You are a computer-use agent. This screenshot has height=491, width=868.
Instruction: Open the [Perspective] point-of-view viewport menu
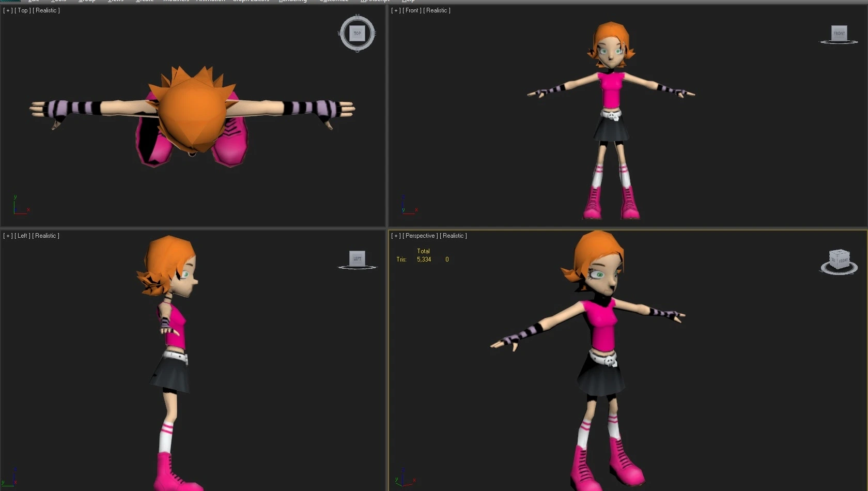click(420, 236)
